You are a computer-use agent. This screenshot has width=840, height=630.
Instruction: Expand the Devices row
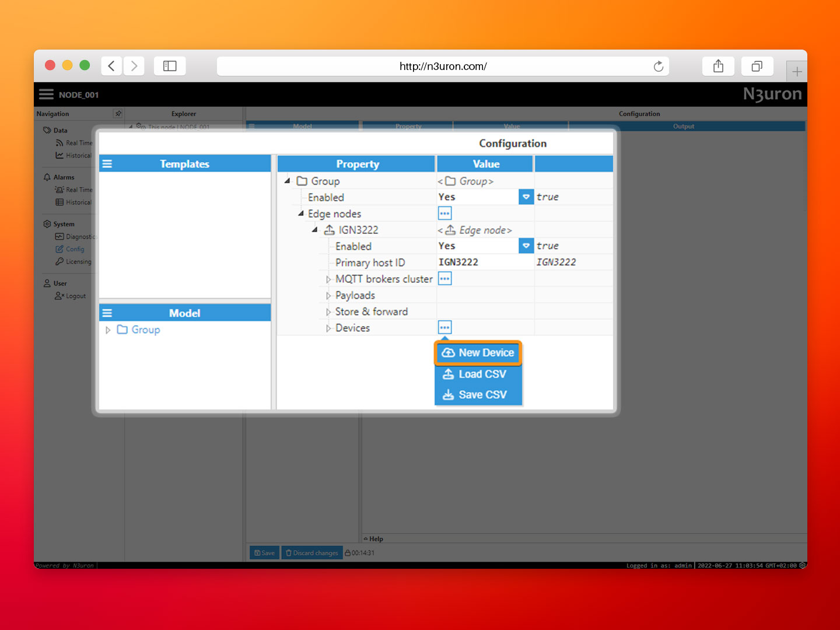[328, 328]
